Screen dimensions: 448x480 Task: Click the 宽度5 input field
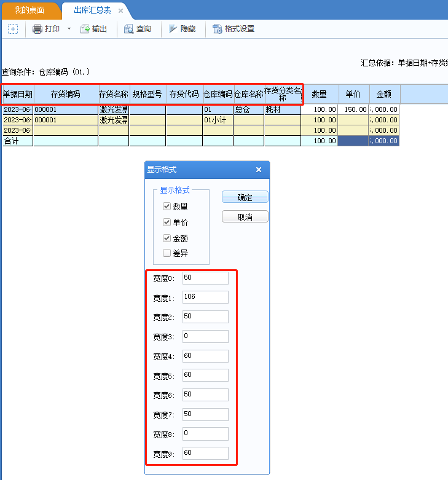[x=205, y=375]
